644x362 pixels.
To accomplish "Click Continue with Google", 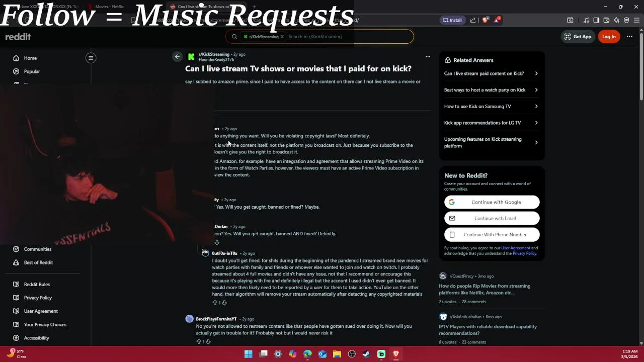I will [x=492, y=202].
